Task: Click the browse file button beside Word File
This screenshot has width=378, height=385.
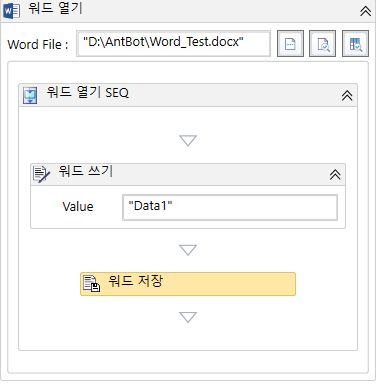Action: (x=290, y=44)
